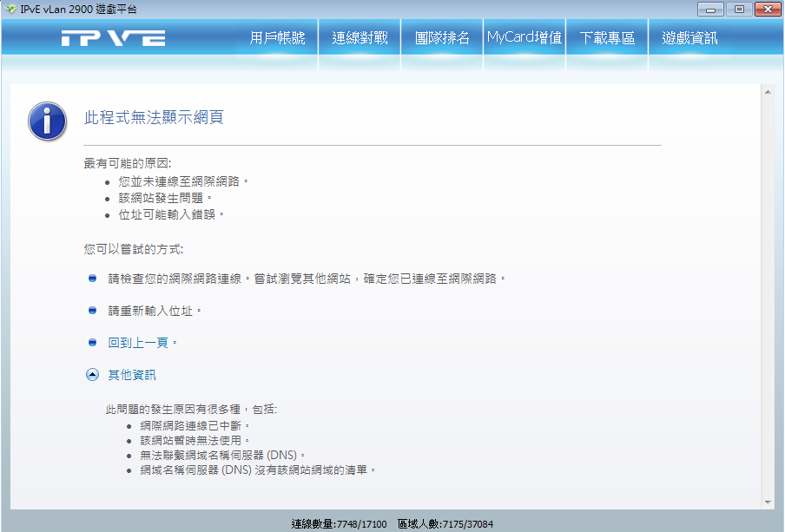Select the 遊戲資訊 tab
The image size is (785, 532).
coord(689,38)
